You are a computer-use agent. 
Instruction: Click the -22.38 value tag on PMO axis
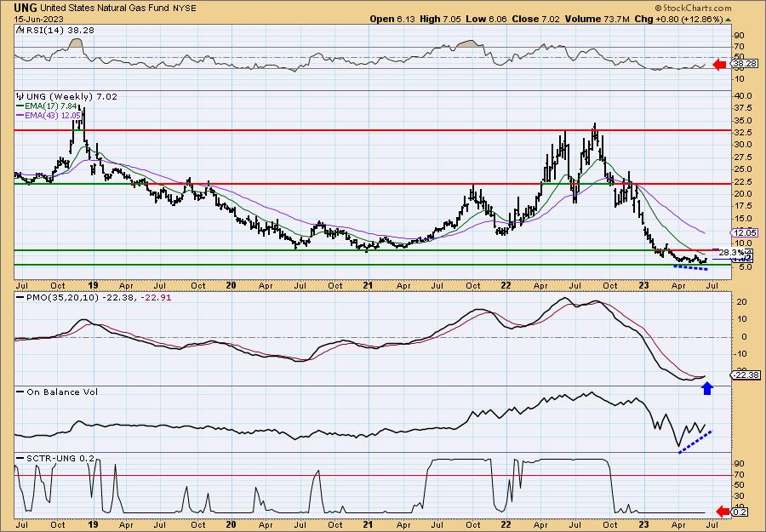point(746,375)
